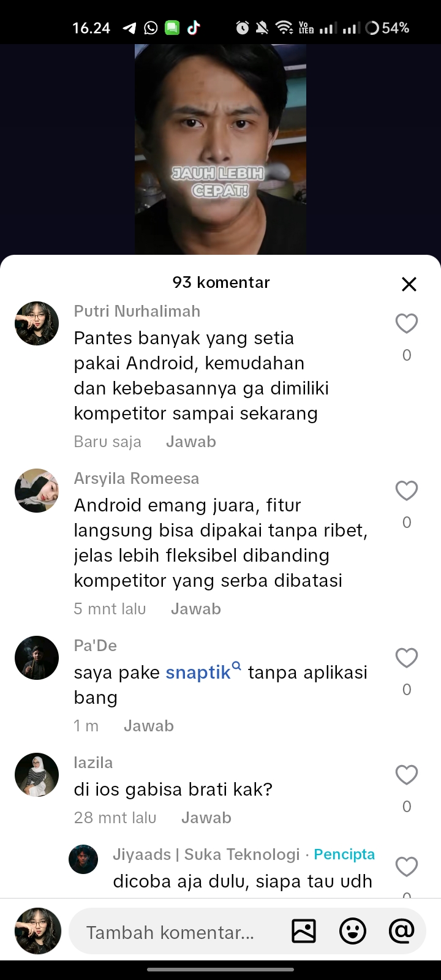Tap the TikTok notification icon in status bar
This screenshot has width=441, height=980.
[x=194, y=28]
